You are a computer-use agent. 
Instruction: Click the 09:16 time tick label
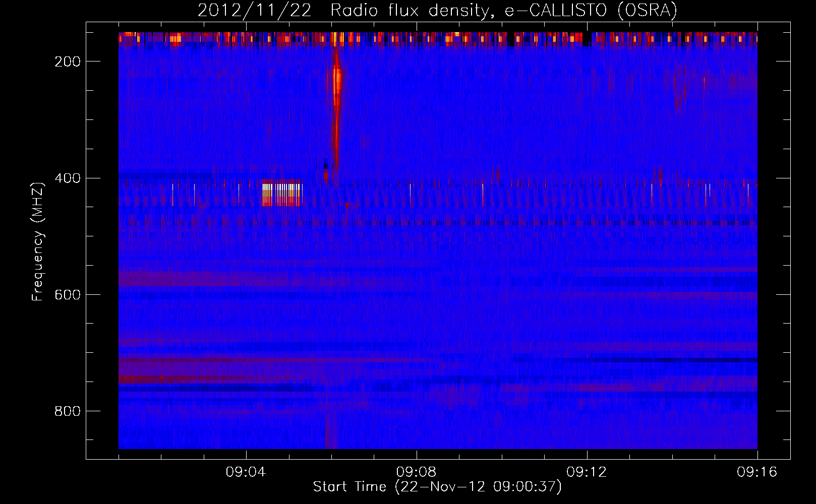pyautogui.click(x=757, y=472)
